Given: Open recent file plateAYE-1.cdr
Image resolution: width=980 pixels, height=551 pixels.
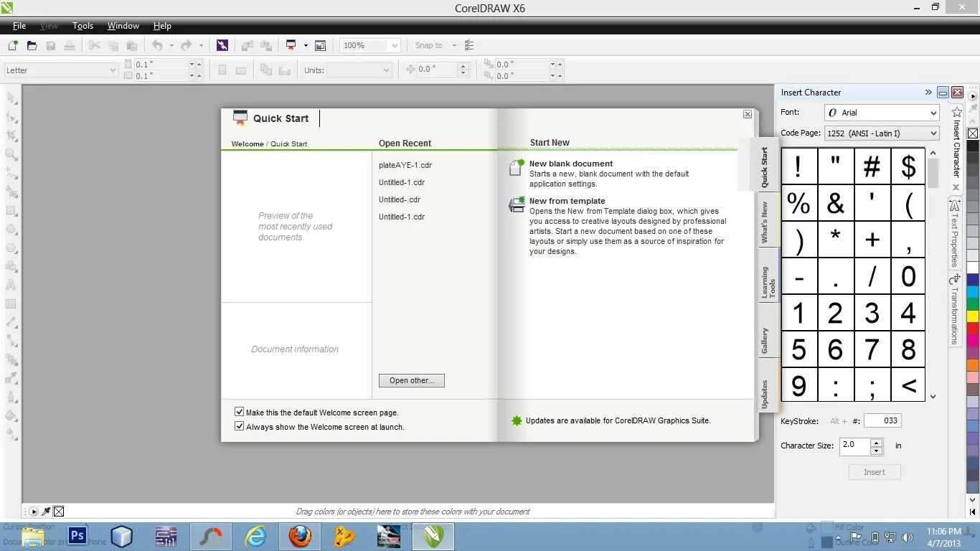Looking at the screenshot, I should (405, 165).
